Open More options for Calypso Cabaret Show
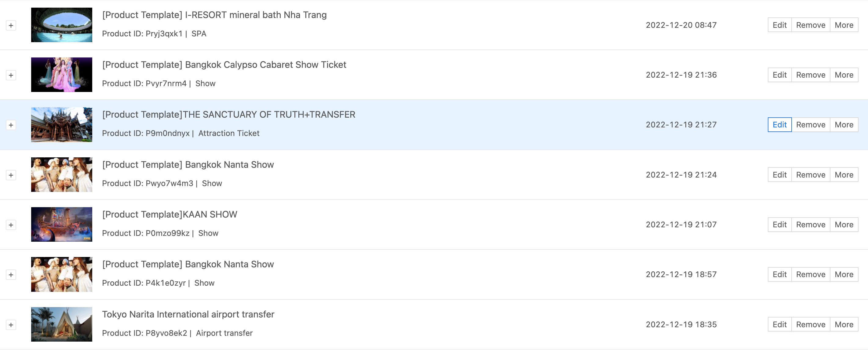 844,75
